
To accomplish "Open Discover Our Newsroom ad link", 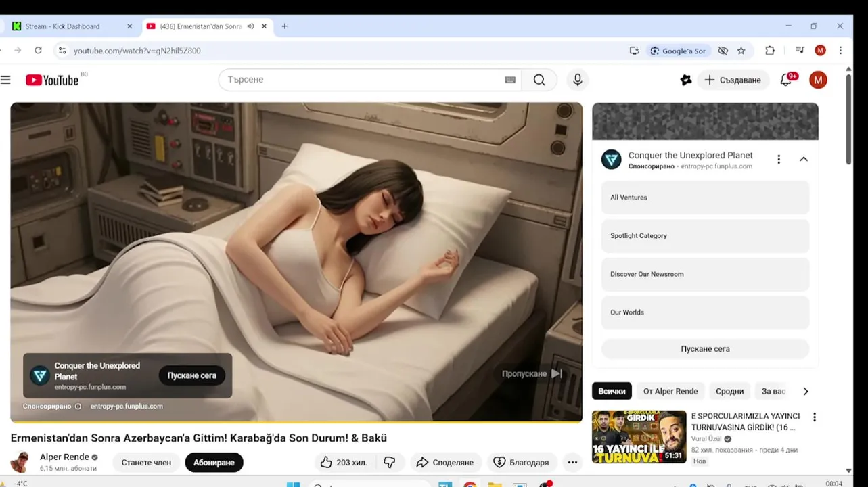I will 705,274.
